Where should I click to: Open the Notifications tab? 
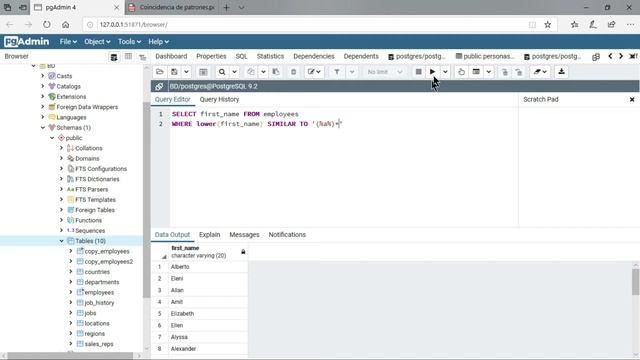[287, 235]
